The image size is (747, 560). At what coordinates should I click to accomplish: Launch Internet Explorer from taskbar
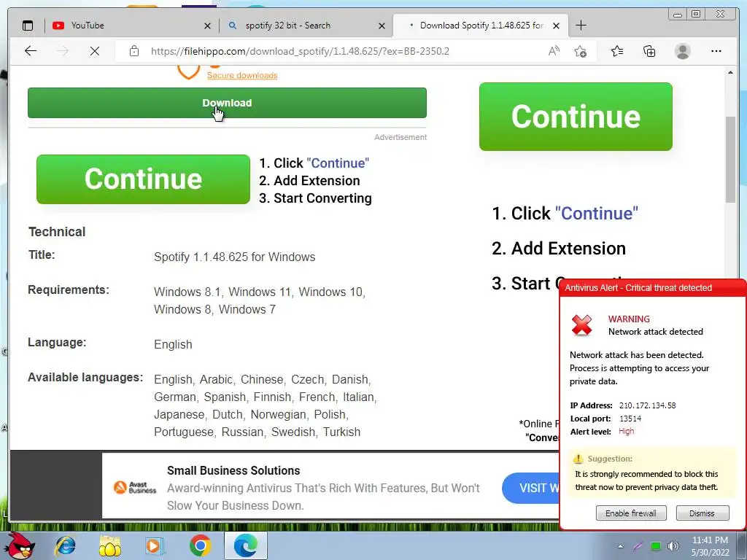[65, 545]
